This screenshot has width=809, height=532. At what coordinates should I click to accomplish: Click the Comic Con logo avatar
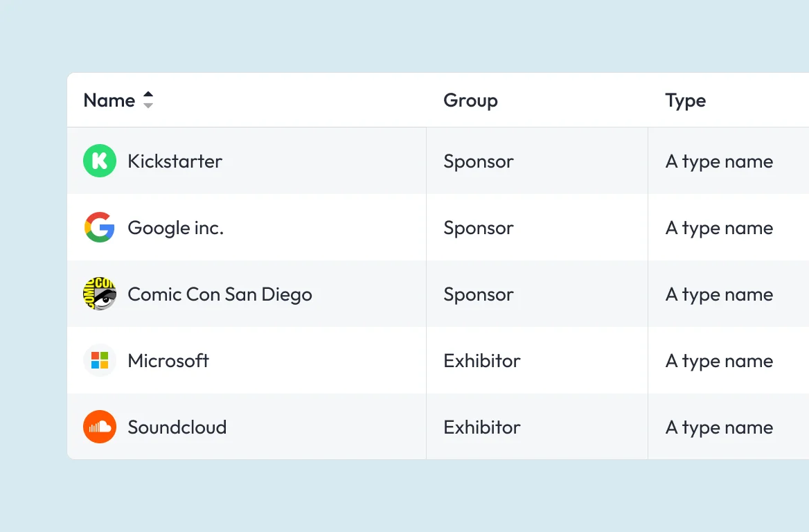tap(100, 294)
